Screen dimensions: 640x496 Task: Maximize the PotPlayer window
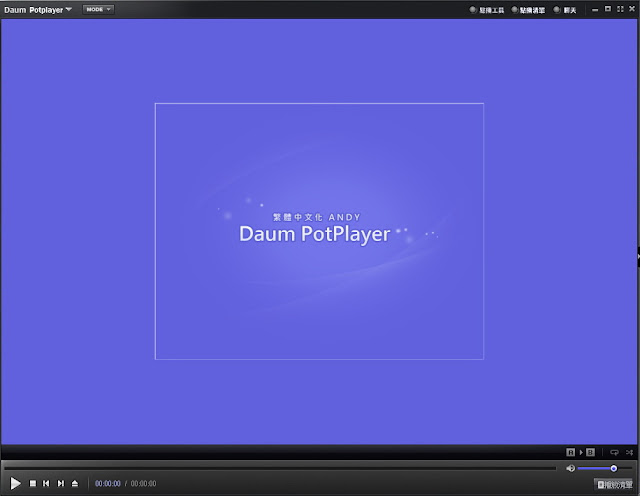(608, 9)
